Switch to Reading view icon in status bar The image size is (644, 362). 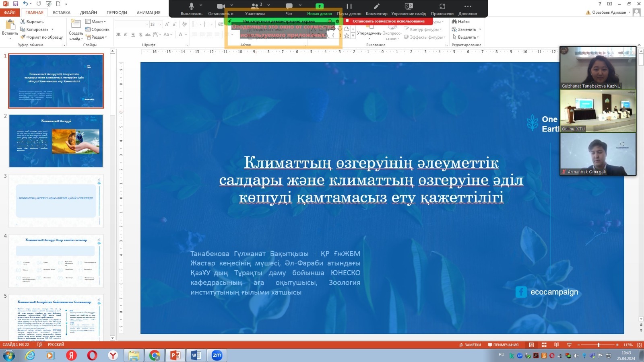pyautogui.click(x=557, y=345)
